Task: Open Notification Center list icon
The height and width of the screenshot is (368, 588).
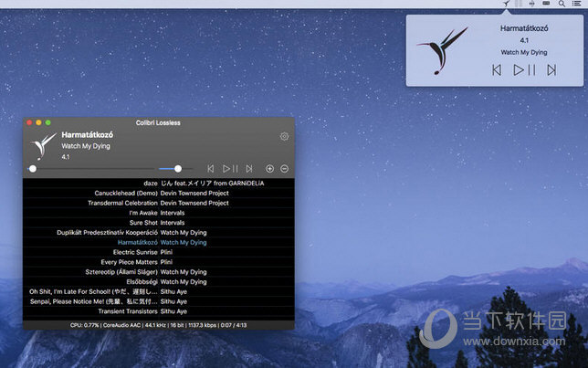Action: (576, 4)
